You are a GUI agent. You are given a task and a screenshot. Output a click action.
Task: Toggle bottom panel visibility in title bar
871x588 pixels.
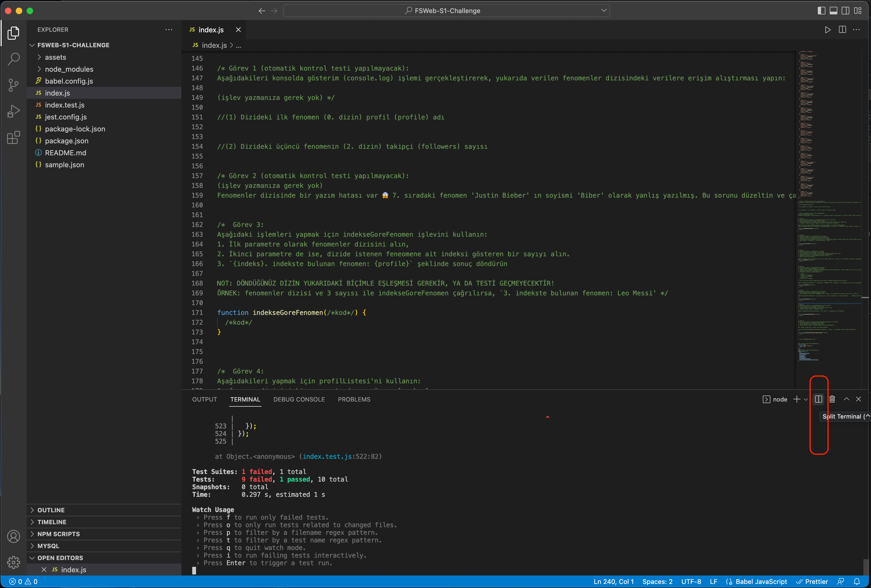click(833, 11)
